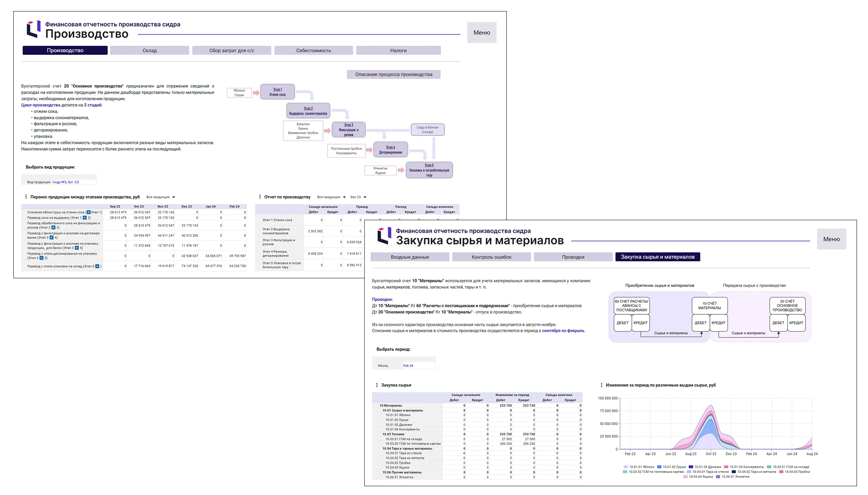Open the kebab menu of "Отчет по производству"
The height and width of the screenshot is (495, 868).
click(x=260, y=197)
